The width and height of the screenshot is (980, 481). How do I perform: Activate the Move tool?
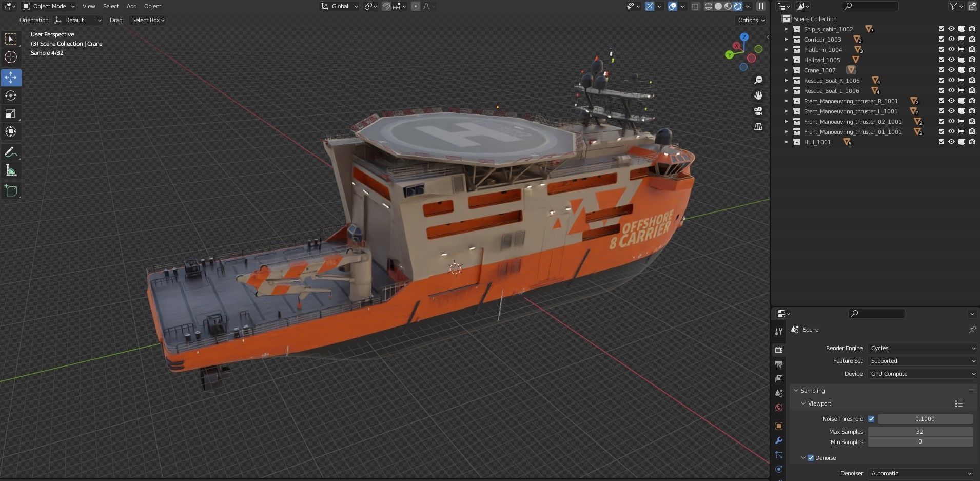point(11,78)
